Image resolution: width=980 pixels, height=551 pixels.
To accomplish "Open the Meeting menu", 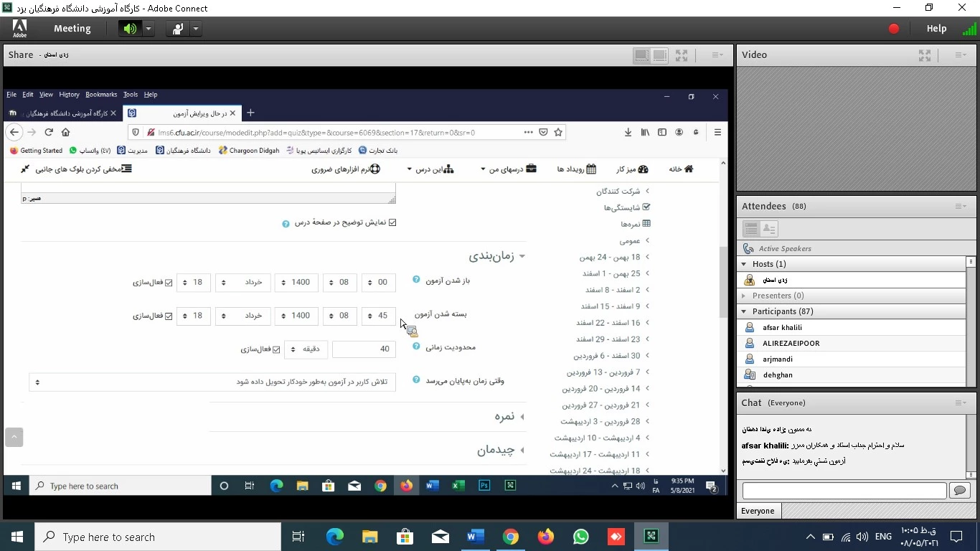I will coord(72,29).
